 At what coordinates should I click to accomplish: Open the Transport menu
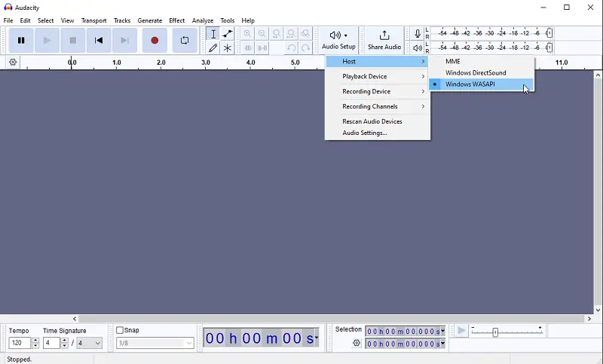[93, 20]
